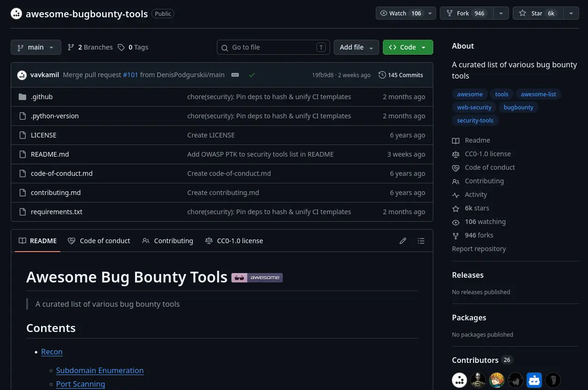
Task: Click the Activity pulse icon in About
Action: pos(456,195)
